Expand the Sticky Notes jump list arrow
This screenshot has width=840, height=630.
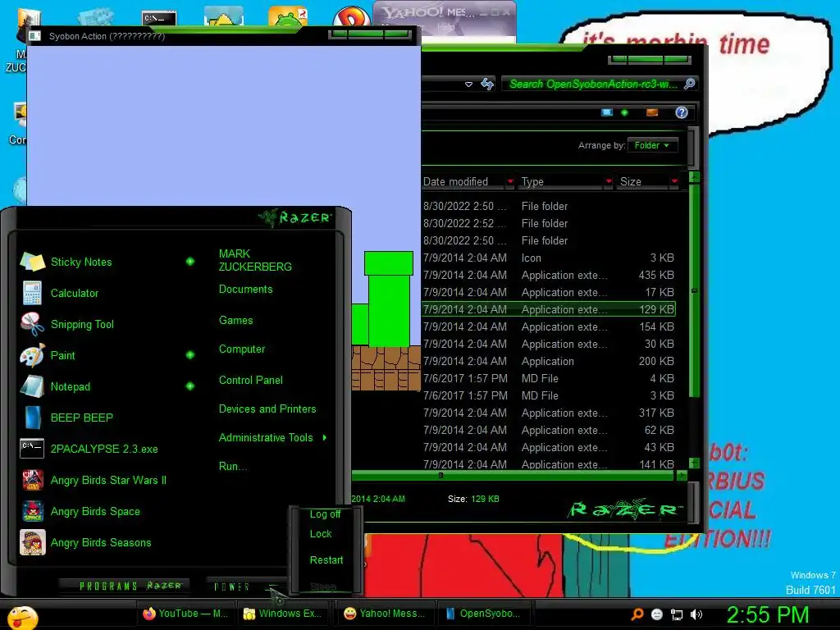190,262
